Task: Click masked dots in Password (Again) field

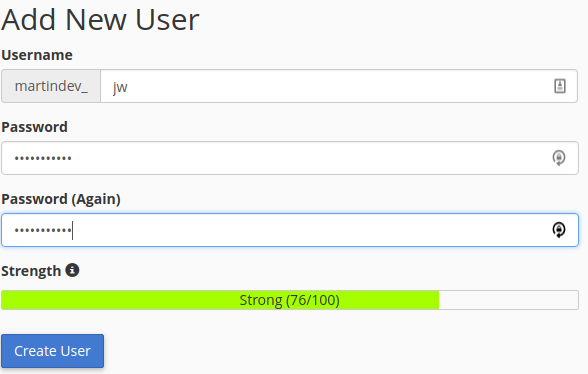Action: [43, 230]
